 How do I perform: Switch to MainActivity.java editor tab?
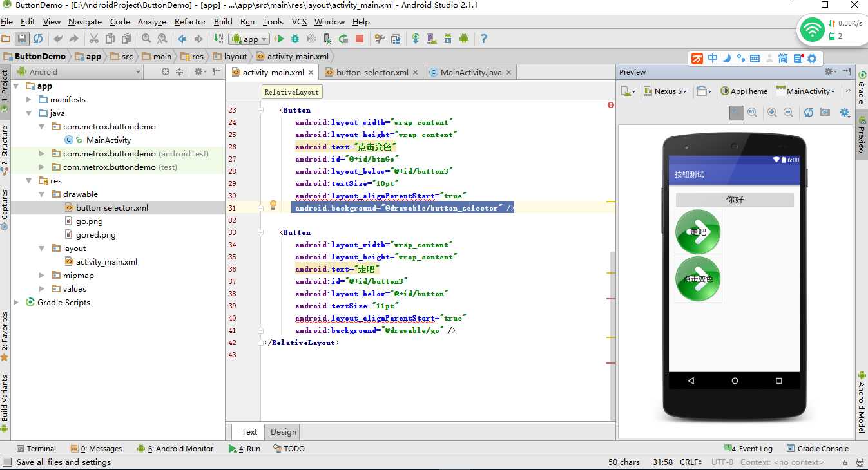point(470,73)
